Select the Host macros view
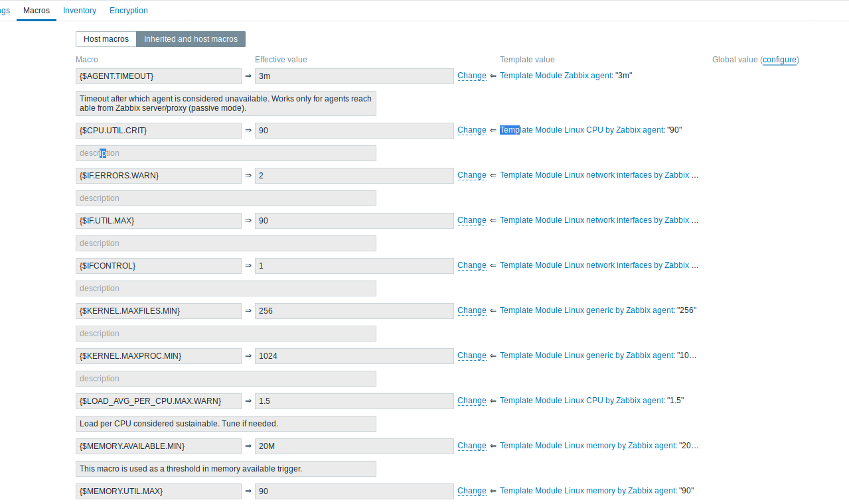849x504 pixels. pyautogui.click(x=106, y=38)
